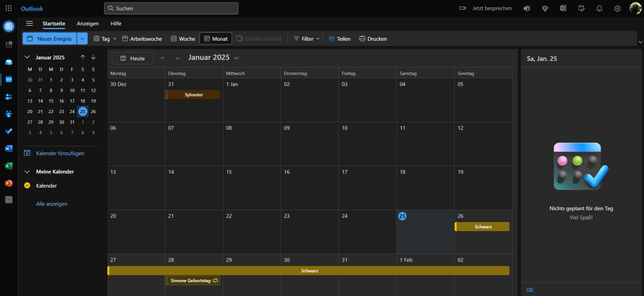Click Drucken to print calendar

click(x=372, y=39)
